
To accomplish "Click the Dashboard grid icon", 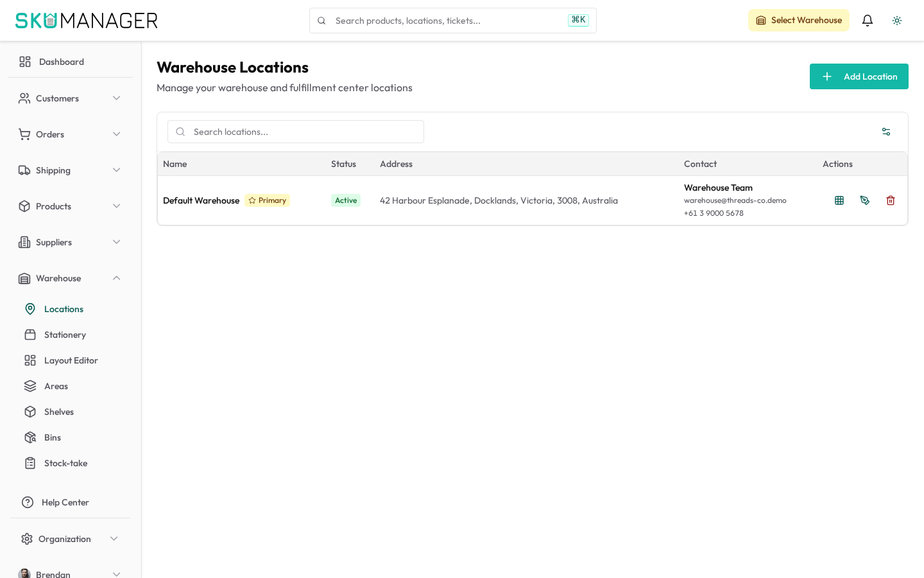I will pyautogui.click(x=25, y=62).
